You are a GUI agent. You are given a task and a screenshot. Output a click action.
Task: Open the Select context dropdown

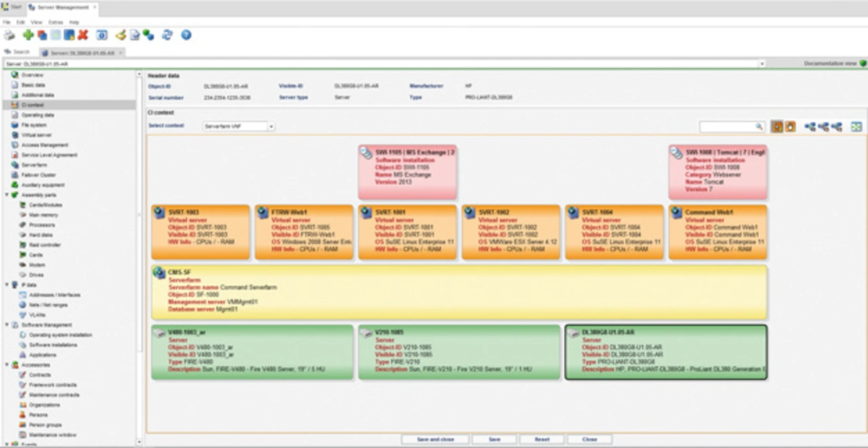coord(271,126)
